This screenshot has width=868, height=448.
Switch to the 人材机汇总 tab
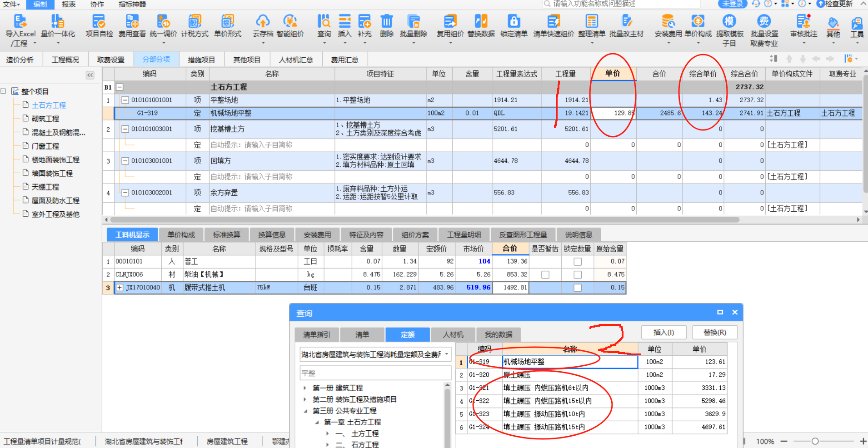(296, 60)
